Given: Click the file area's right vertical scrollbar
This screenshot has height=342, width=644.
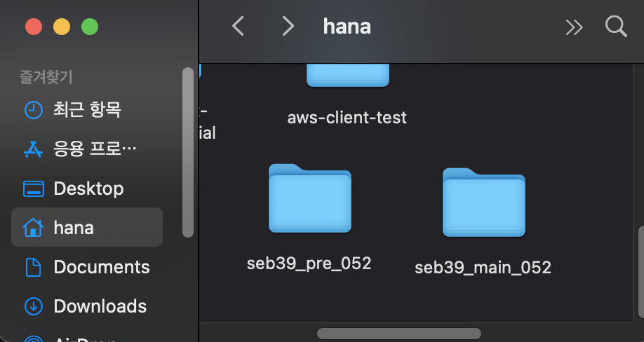Looking at the screenshot, I should tap(640, 271).
